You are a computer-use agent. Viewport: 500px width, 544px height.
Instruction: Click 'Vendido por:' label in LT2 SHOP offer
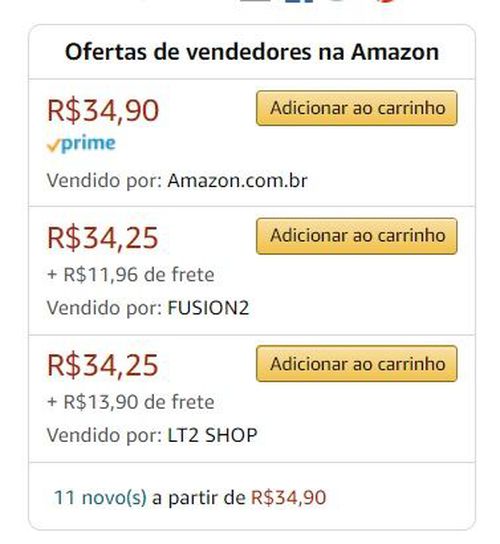coord(104,435)
